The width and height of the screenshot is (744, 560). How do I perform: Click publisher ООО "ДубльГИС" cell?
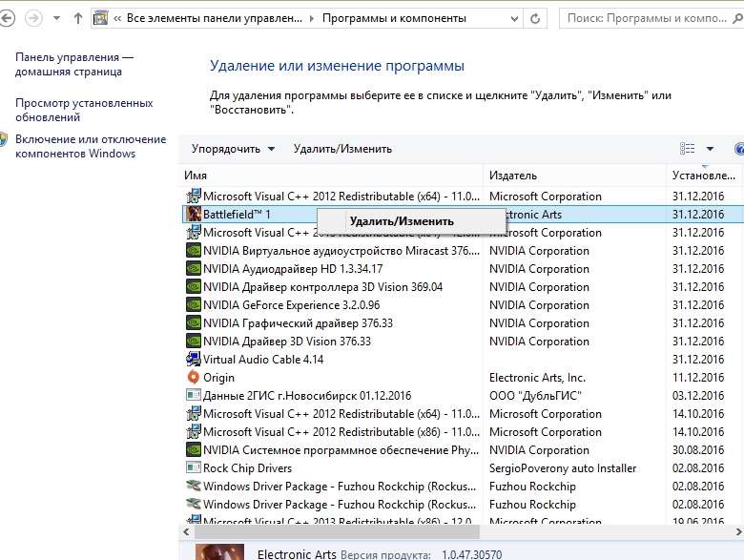pos(535,396)
